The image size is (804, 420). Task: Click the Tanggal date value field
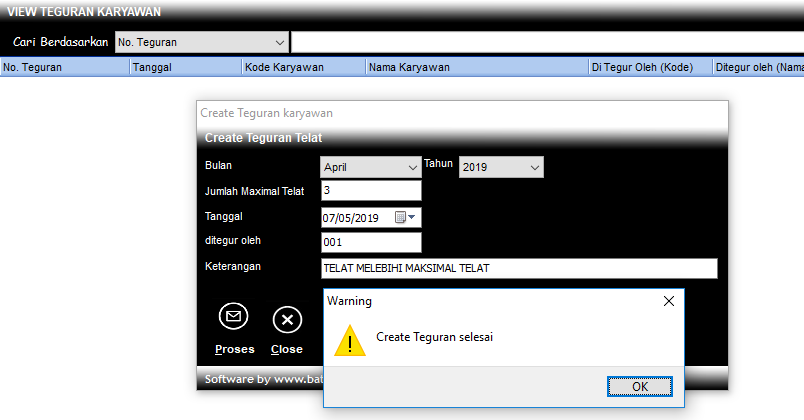click(x=356, y=217)
